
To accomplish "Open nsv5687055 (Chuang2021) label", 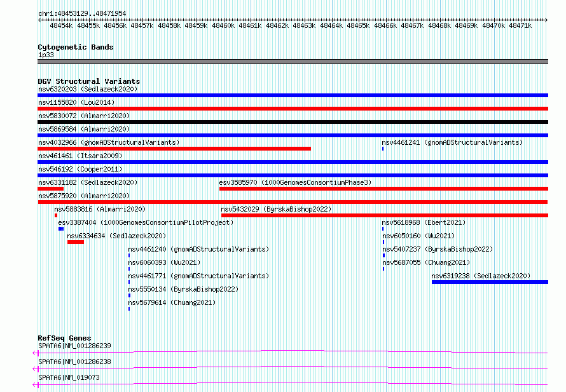I will coord(426,262).
